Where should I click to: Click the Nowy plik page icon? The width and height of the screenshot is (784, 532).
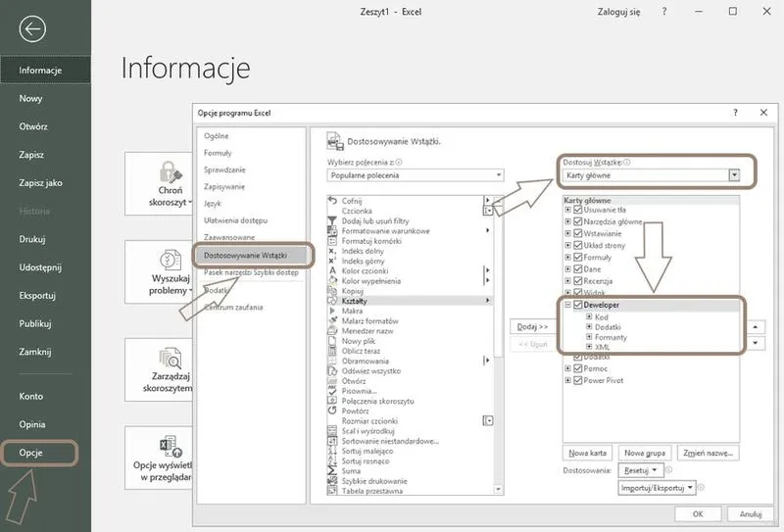(332, 341)
